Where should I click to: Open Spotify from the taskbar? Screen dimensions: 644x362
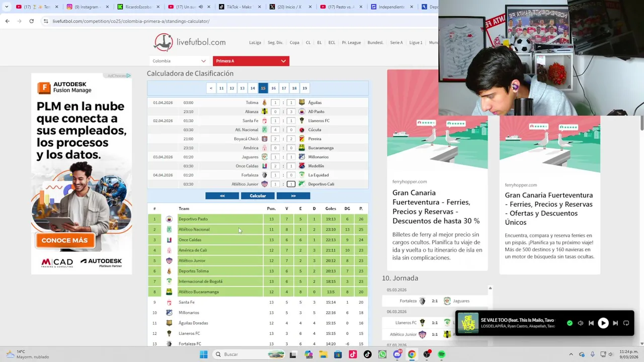click(x=441, y=354)
